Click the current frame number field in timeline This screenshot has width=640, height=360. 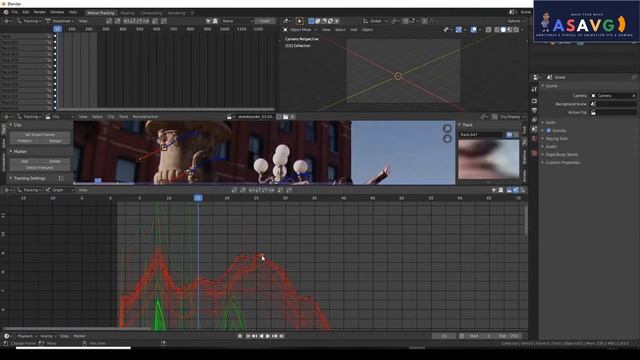[x=444, y=336]
